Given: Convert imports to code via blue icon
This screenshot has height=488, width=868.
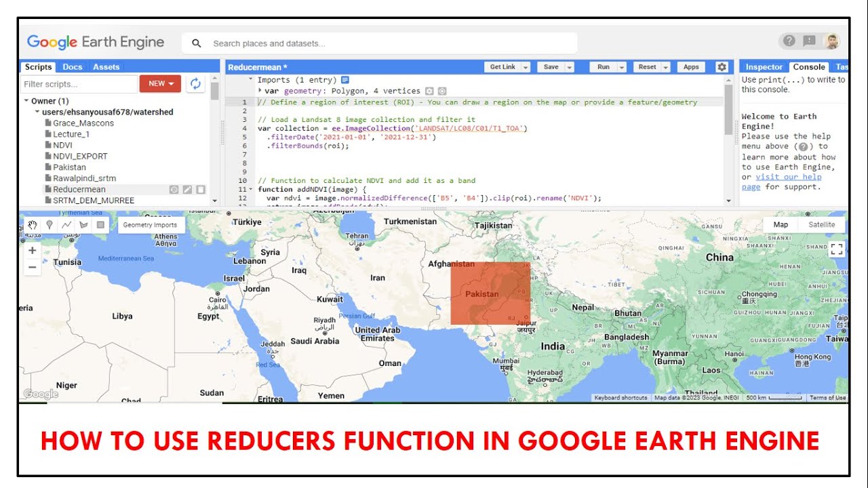Looking at the screenshot, I should [x=345, y=80].
